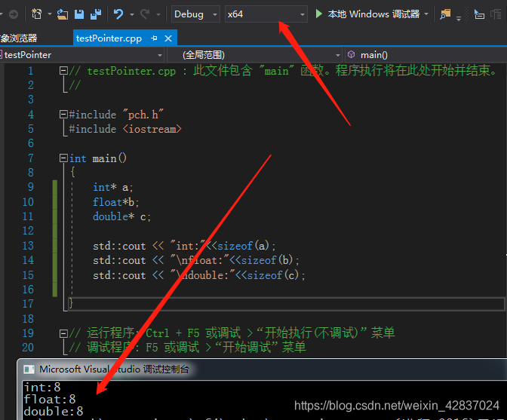Click the Navigate Forward arrow icon

pyautogui.click(x=14, y=14)
